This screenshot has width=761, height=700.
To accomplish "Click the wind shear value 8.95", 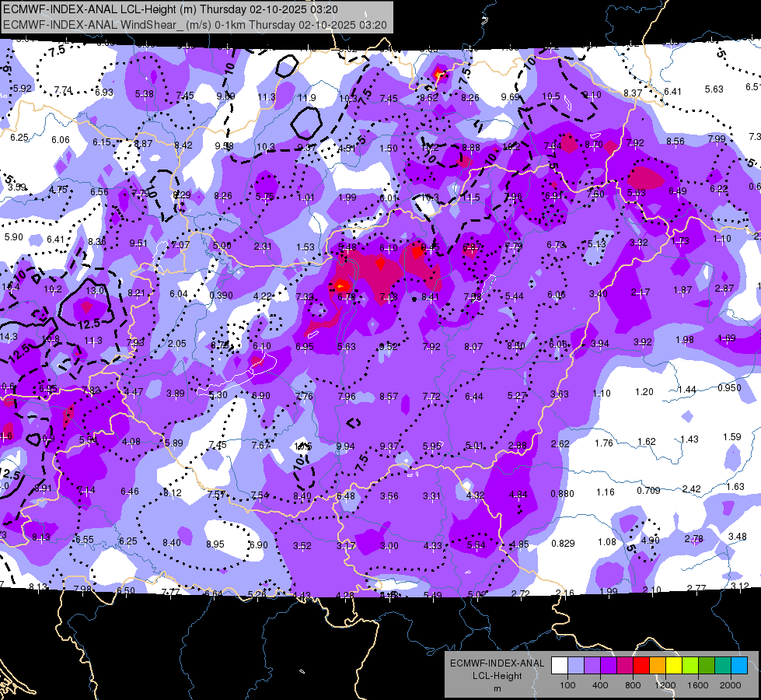I will point(215,544).
